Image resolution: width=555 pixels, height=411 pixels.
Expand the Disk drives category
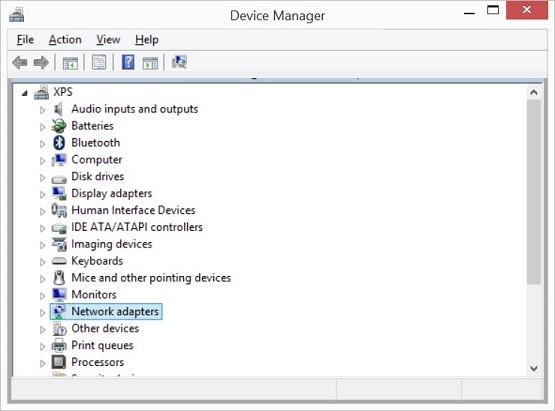pyautogui.click(x=42, y=177)
